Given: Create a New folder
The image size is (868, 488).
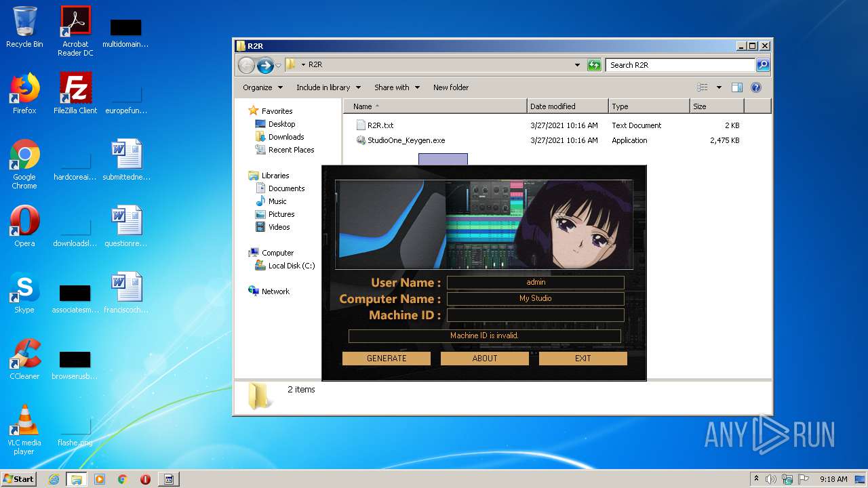Looking at the screenshot, I should pos(451,87).
